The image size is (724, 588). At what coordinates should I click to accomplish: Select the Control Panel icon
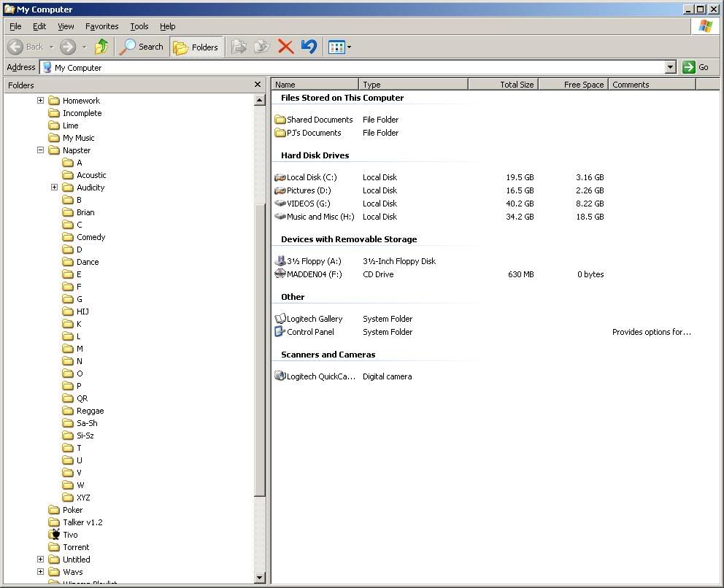point(280,331)
